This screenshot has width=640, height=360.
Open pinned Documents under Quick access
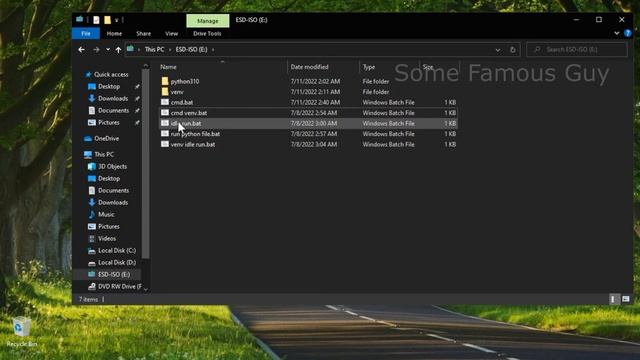[x=113, y=111]
